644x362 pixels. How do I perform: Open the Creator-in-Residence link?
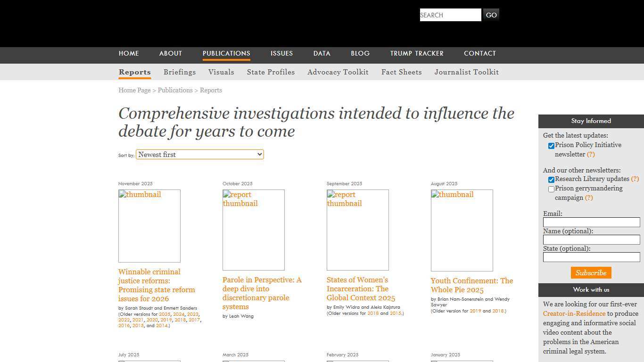coord(573,313)
